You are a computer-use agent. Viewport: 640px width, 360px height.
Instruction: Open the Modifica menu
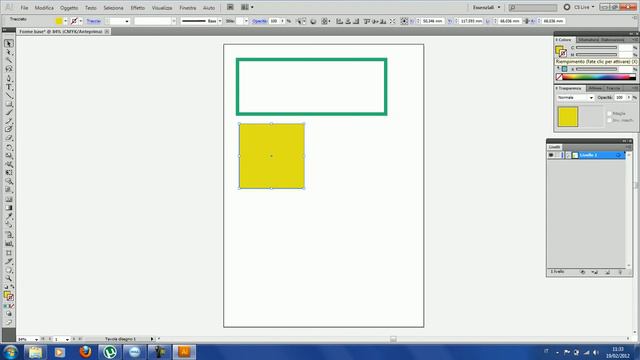[44, 8]
